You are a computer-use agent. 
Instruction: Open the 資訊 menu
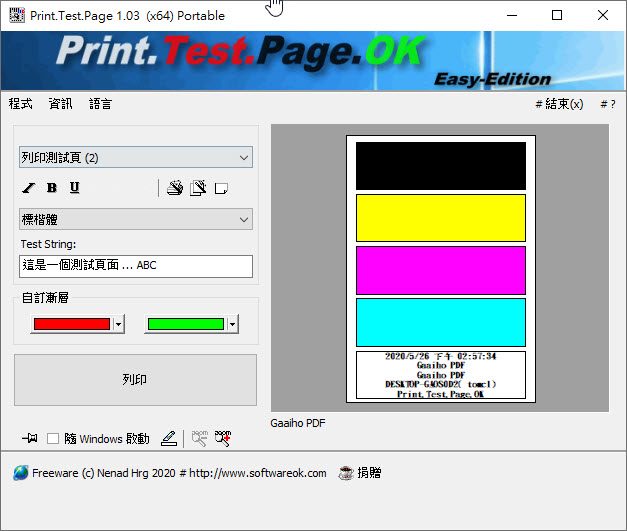(x=61, y=104)
